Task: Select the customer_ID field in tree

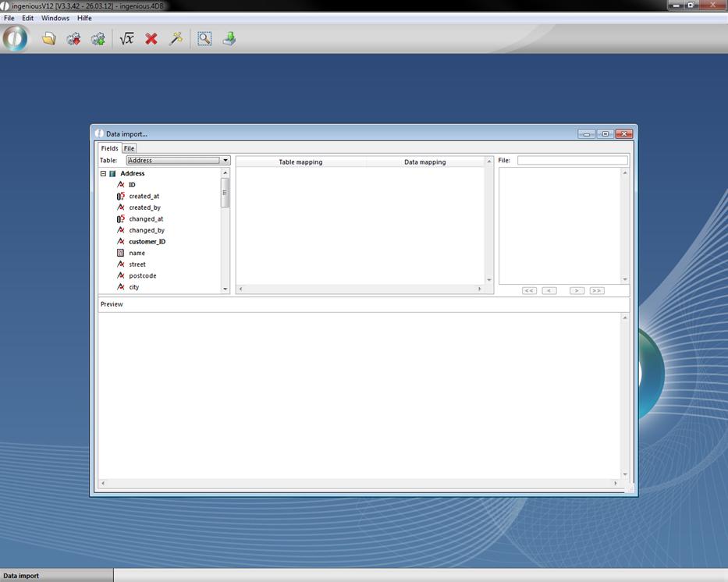Action: pyautogui.click(x=147, y=242)
